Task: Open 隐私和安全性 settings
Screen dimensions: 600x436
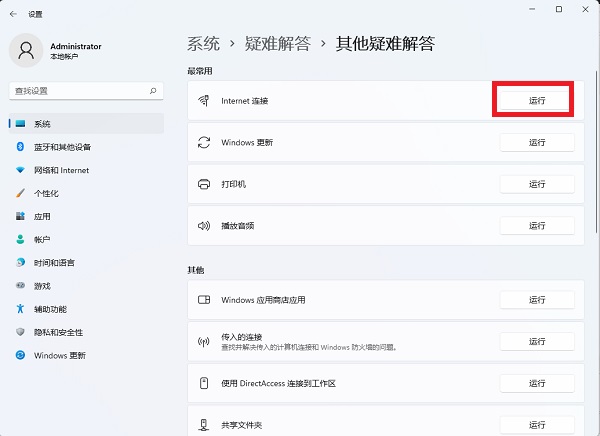Action: coord(58,332)
